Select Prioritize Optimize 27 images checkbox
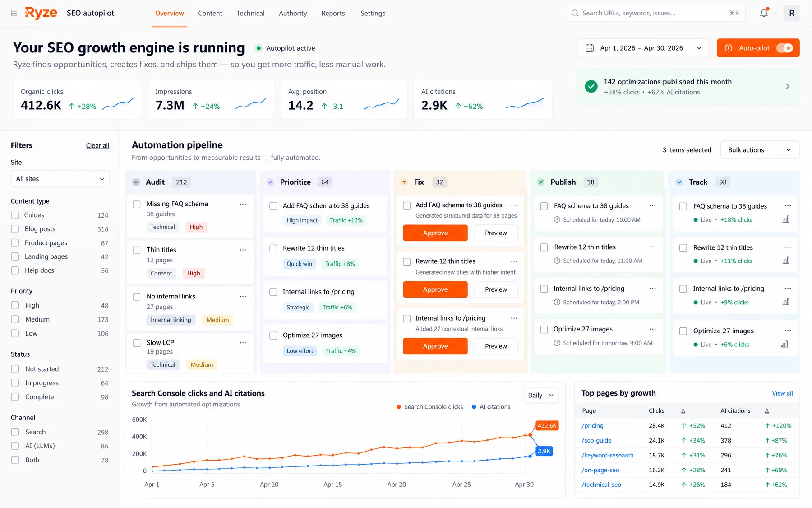 273,336
